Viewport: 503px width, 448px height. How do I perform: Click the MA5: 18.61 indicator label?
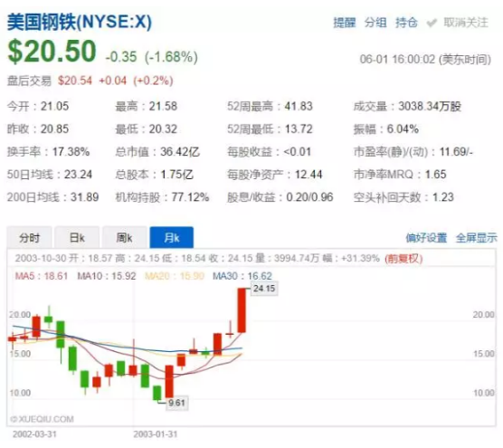coord(42,276)
